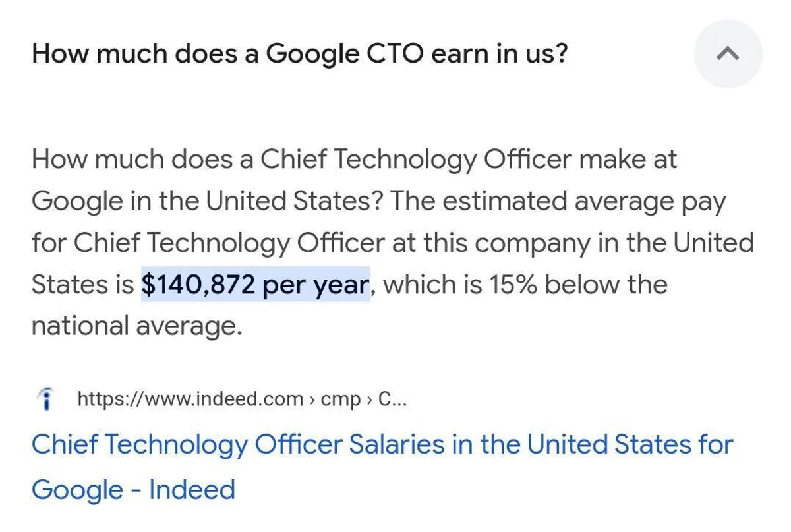Click the "national average." snippet text
Viewport: 791px width, 532px height.
click(137, 326)
